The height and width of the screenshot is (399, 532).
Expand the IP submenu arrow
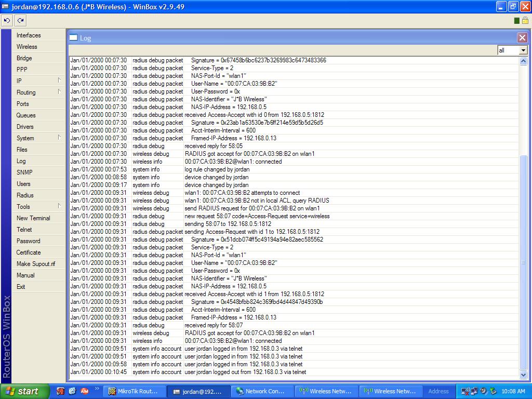pyautogui.click(x=59, y=81)
